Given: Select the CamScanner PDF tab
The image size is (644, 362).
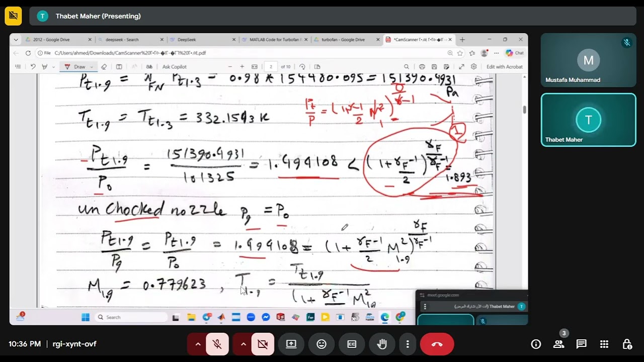Looking at the screenshot, I should [418, 40].
